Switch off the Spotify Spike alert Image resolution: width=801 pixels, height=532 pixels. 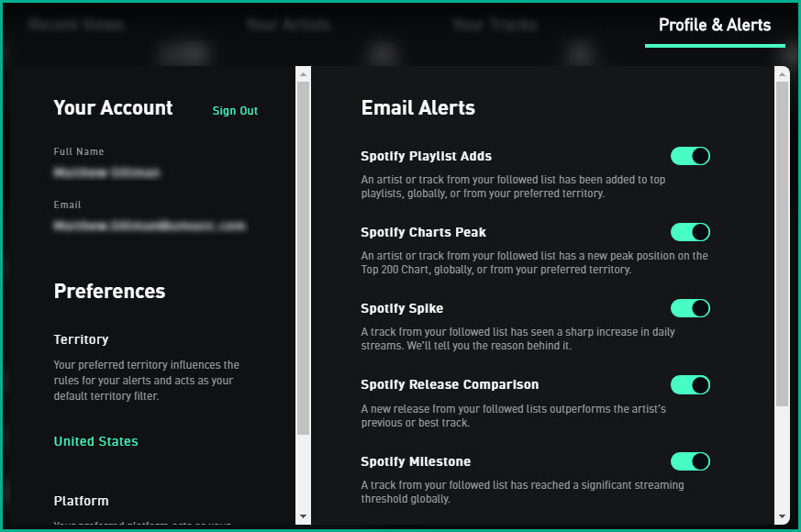pyautogui.click(x=690, y=308)
